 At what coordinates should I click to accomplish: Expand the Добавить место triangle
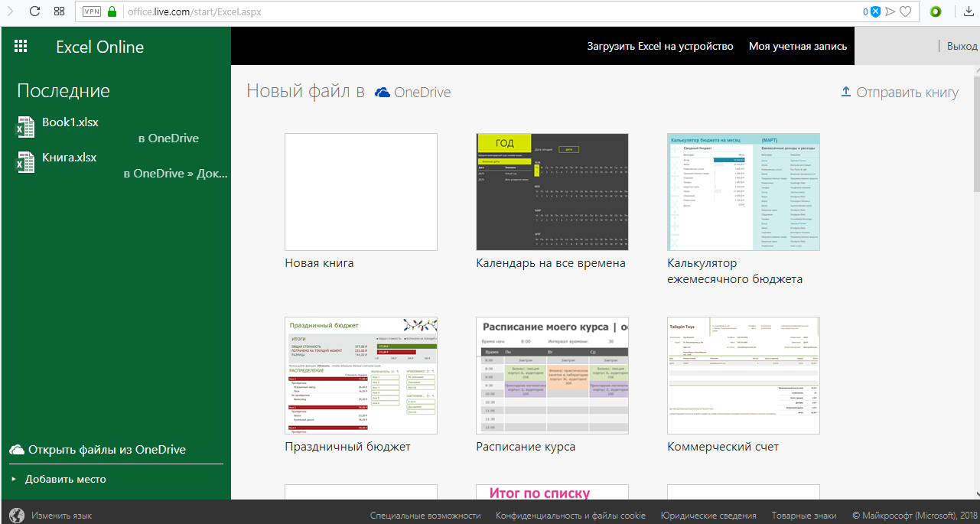click(x=14, y=479)
